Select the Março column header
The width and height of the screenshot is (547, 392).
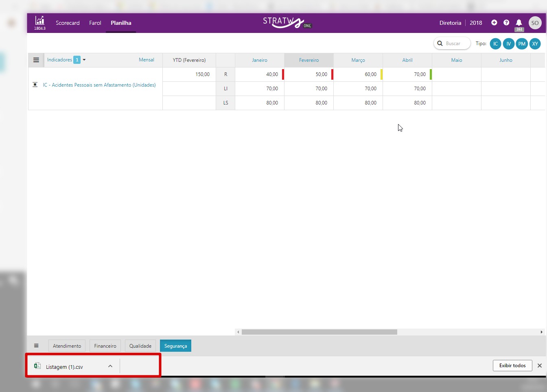pos(358,60)
